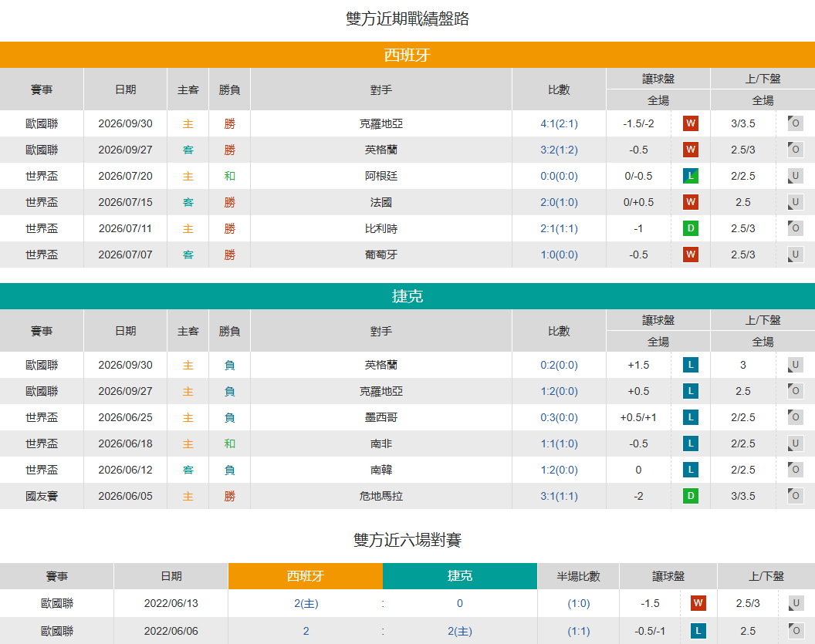Click W badge for Spain vs 克羅地亞 handicap
The height and width of the screenshot is (644, 815).
[x=690, y=123]
